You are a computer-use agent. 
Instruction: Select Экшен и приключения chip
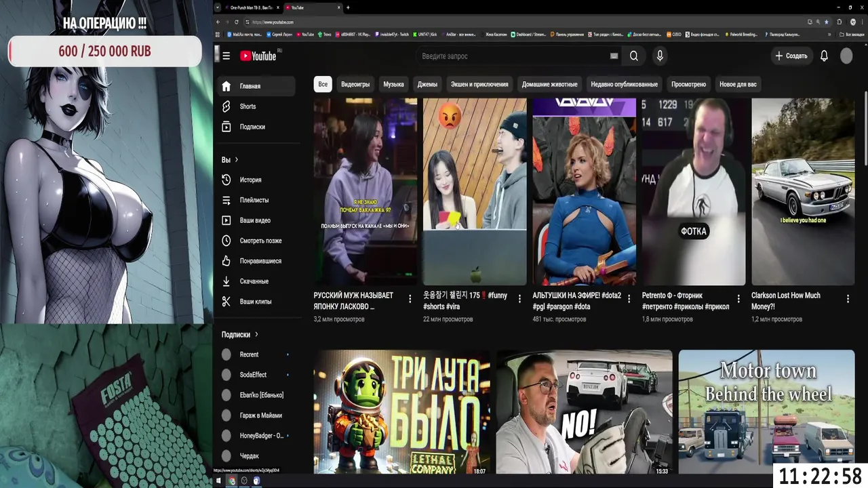(x=479, y=85)
